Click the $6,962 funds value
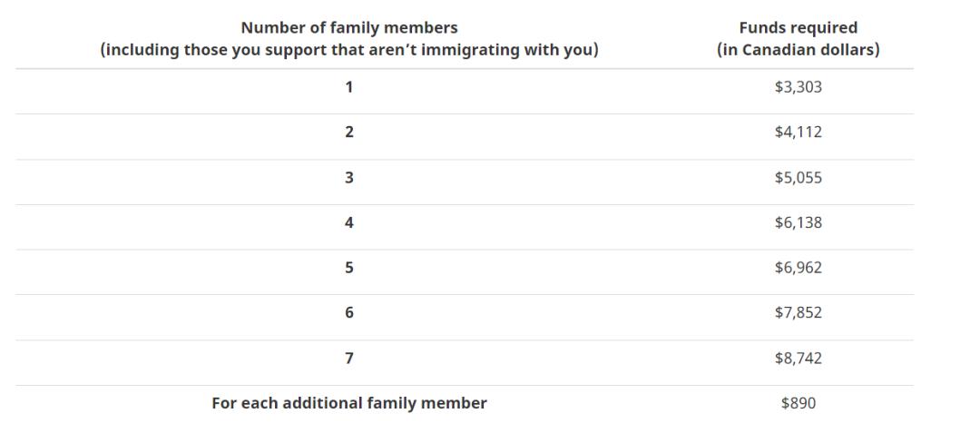This screenshot has height=433, width=980. (x=798, y=268)
